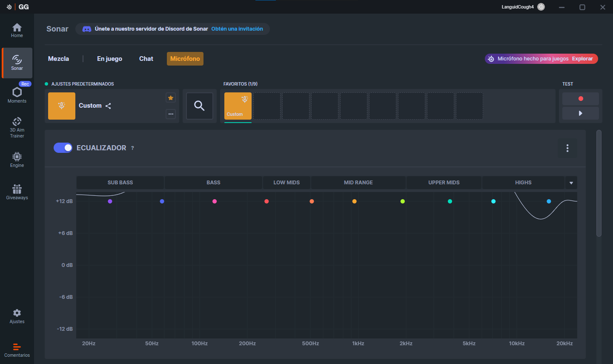Open Home in the sidebar
The image size is (613, 364).
(x=17, y=30)
